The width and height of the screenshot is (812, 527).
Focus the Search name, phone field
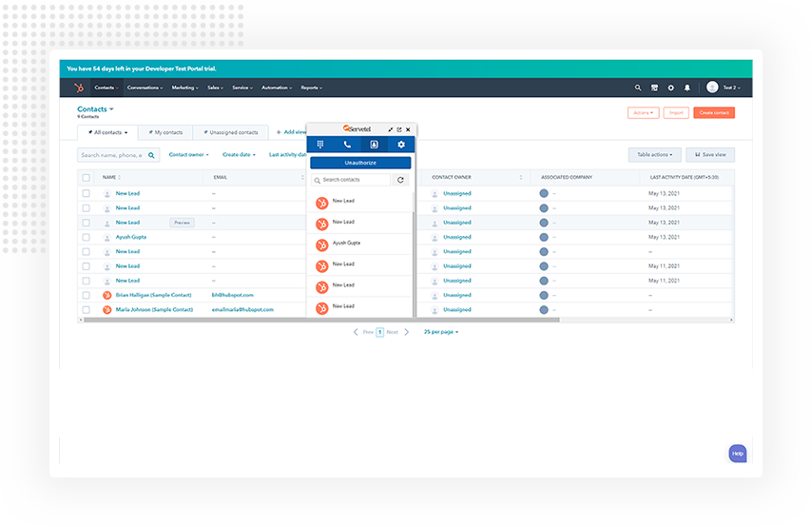click(x=118, y=155)
